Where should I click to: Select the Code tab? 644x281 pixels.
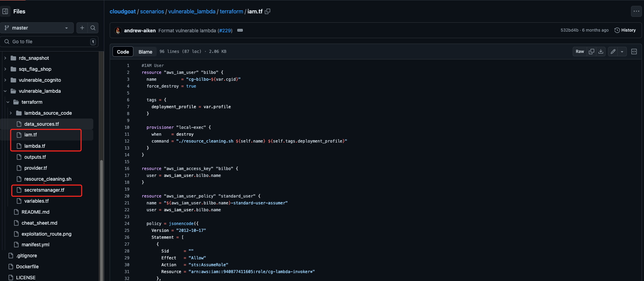click(123, 52)
